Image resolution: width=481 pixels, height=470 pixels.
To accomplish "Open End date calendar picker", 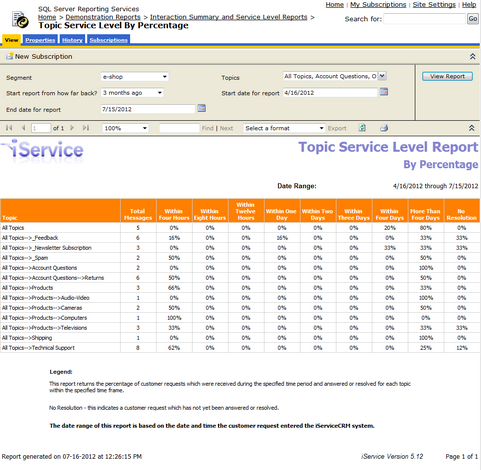I will pyautogui.click(x=201, y=108).
